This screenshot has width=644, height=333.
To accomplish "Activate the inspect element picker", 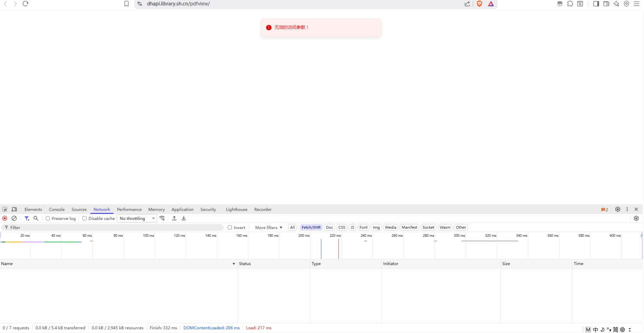I will [x=5, y=209].
